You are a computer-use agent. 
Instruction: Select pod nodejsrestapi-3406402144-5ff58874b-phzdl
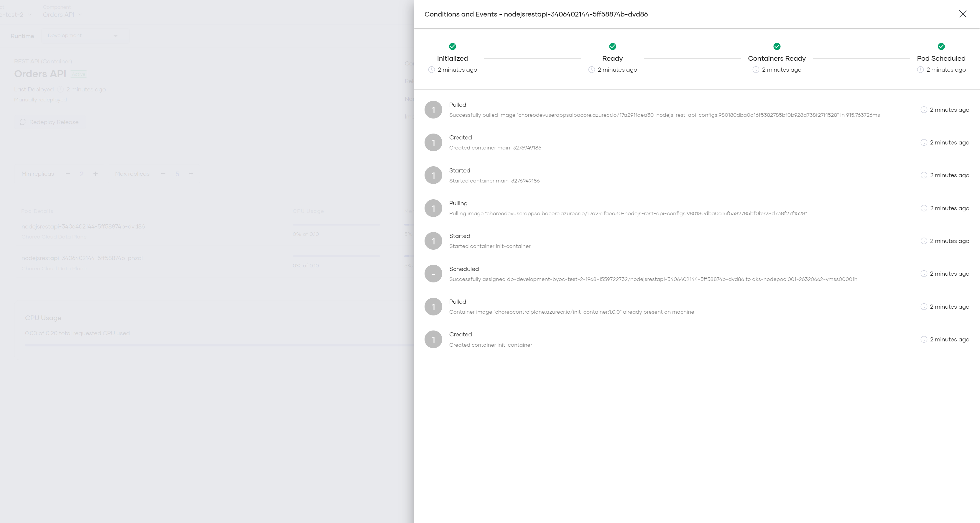point(82,258)
